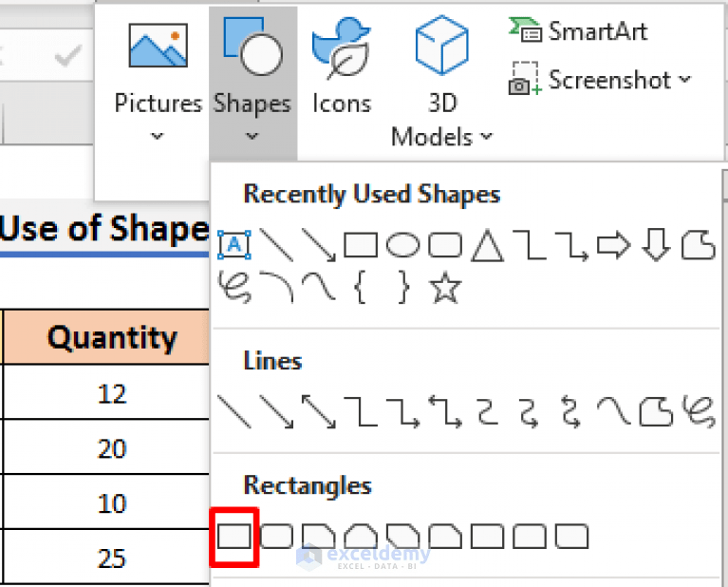Select the Right Arrow block shape

pos(614,245)
